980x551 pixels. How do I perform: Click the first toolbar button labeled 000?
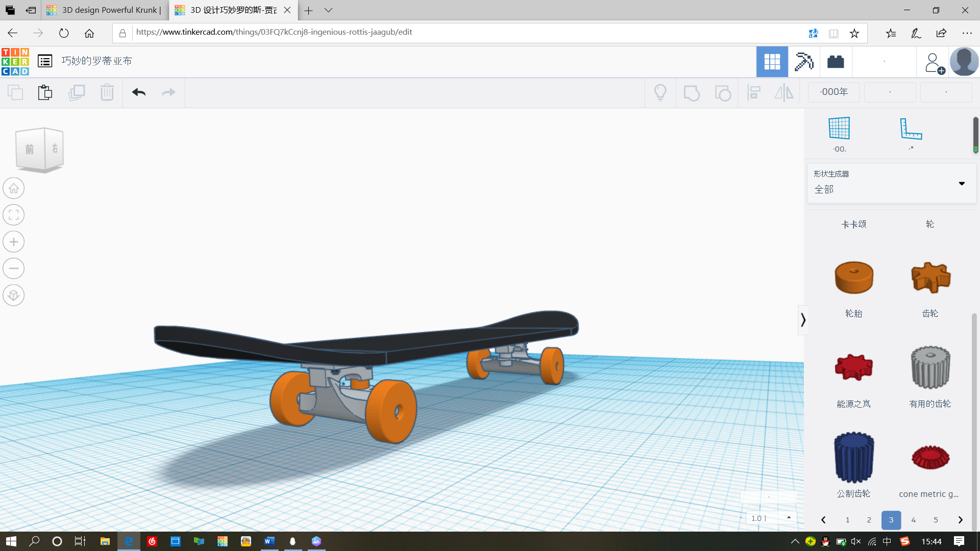point(834,92)
